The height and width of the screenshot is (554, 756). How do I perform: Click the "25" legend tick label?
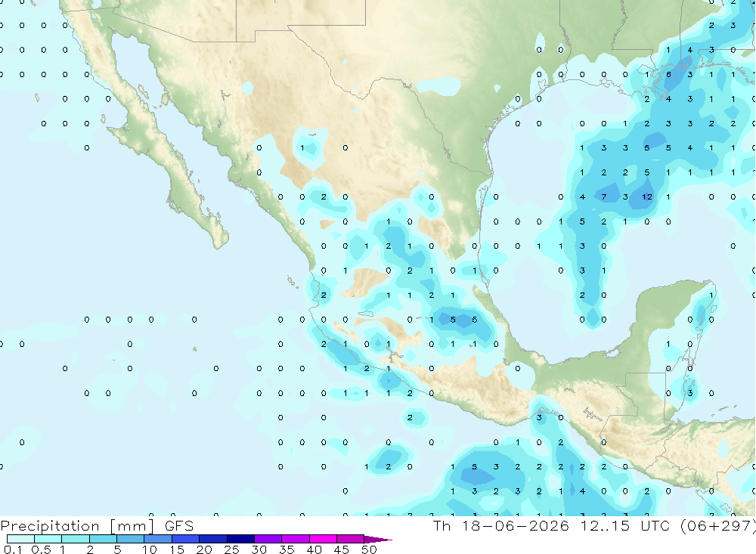[231, 549]
